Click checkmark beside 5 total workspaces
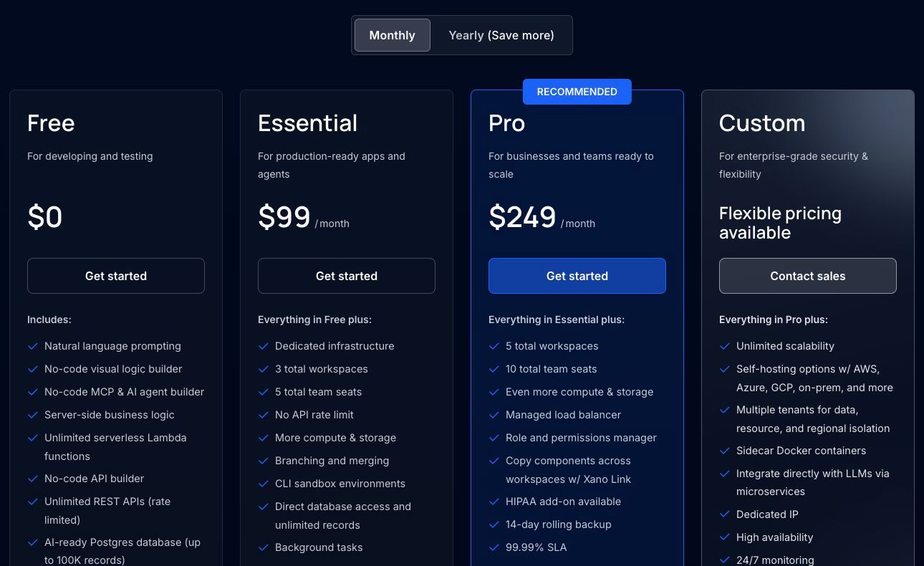 click(494, 346)
